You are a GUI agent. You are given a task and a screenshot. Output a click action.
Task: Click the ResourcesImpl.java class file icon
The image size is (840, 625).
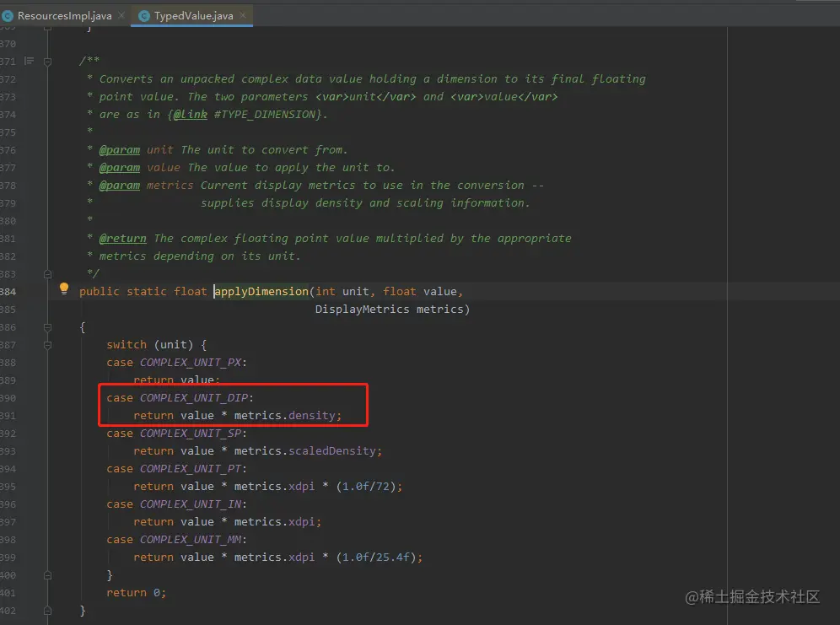(x=8, y=16)
